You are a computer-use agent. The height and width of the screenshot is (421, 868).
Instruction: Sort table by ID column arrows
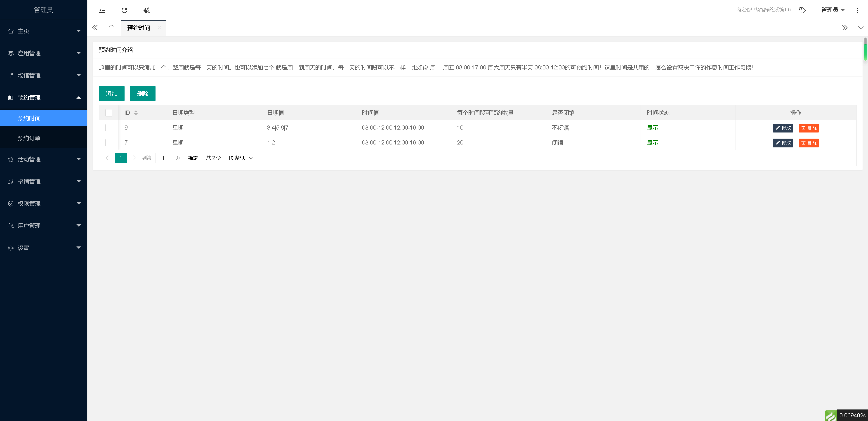click(136, 113)
